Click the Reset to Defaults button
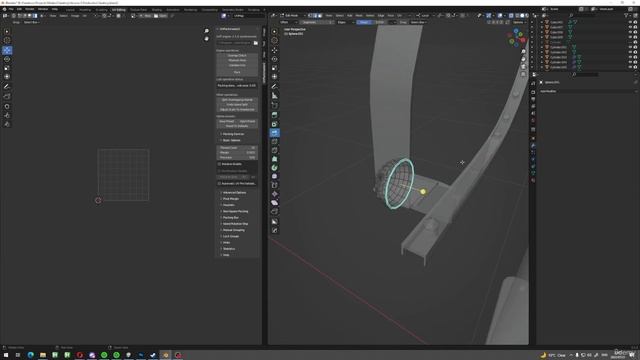The height and width of the screenshot is (360, 640). pyautogui.click(x=237, y=126)
